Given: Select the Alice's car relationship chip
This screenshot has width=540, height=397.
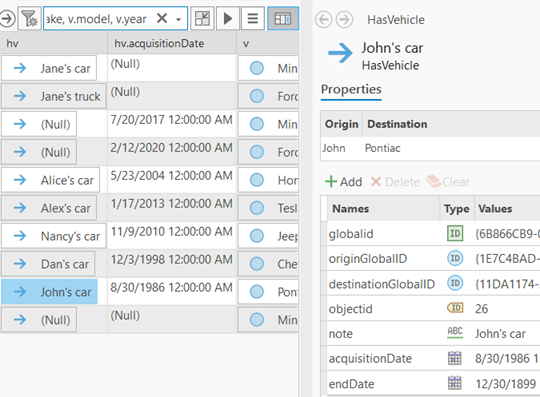Looking at the screenshot, I should (51, 180).
